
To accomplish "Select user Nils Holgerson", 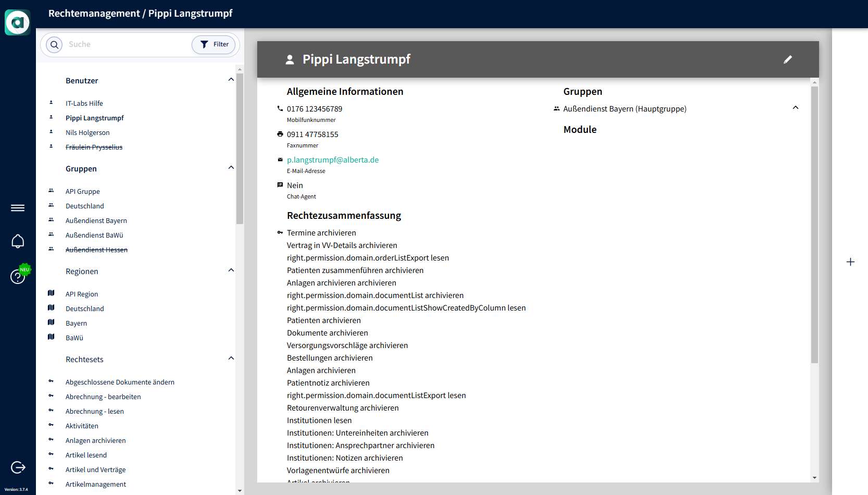I will (87, 133).
